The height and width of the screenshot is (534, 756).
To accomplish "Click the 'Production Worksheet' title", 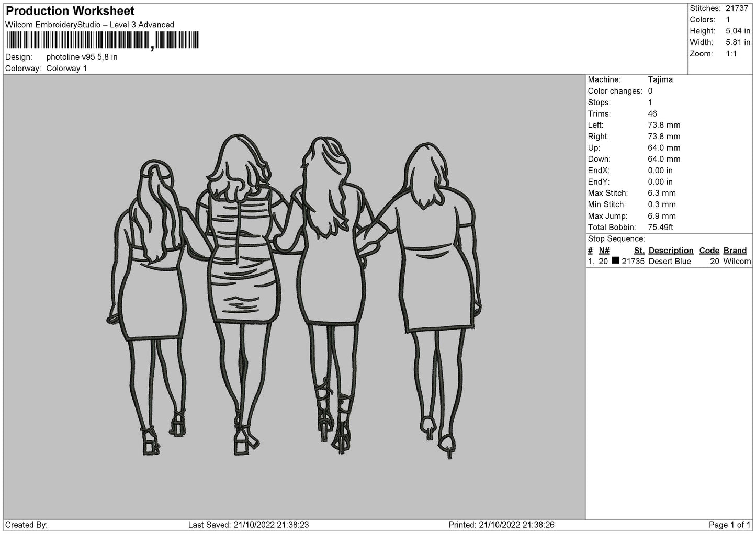I will pyautogui.click(x=70, y=11).
